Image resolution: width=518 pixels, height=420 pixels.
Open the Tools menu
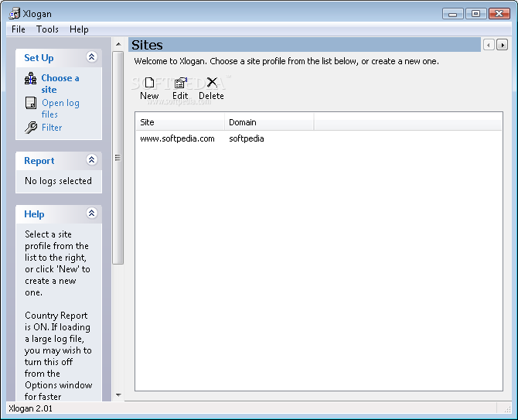47,29
